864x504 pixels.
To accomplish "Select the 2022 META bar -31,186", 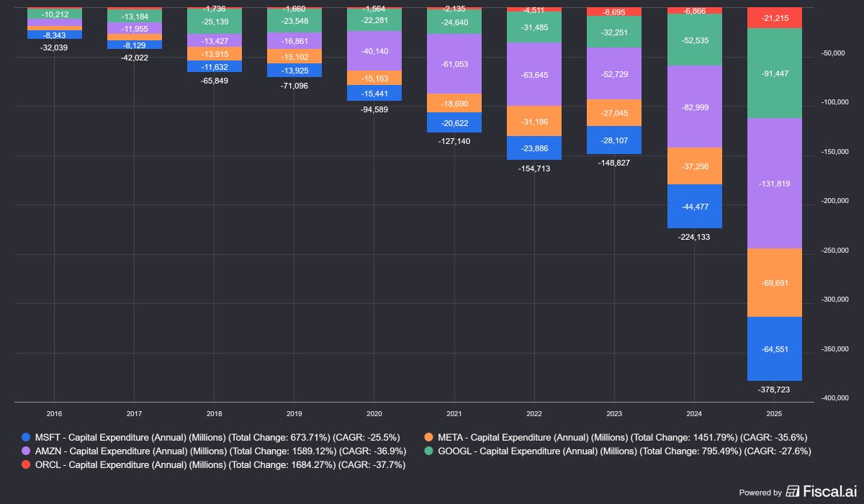I will pos(534,121).
